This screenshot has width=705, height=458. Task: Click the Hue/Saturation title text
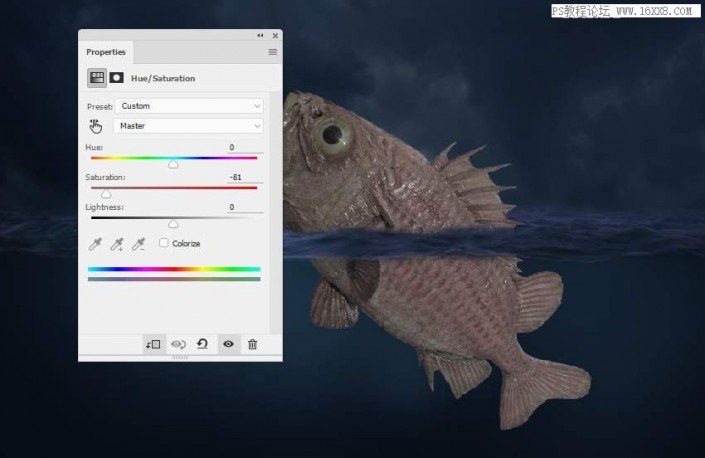(163, 78)
